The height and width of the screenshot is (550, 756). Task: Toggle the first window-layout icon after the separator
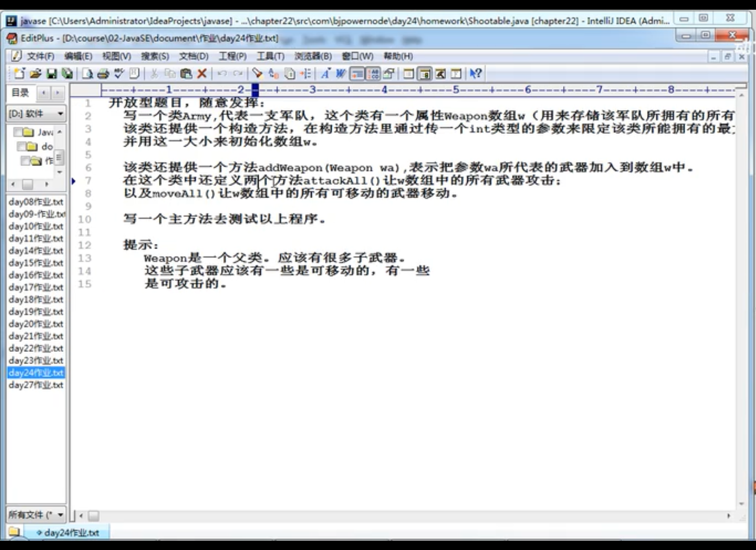[x=409, y=74]
